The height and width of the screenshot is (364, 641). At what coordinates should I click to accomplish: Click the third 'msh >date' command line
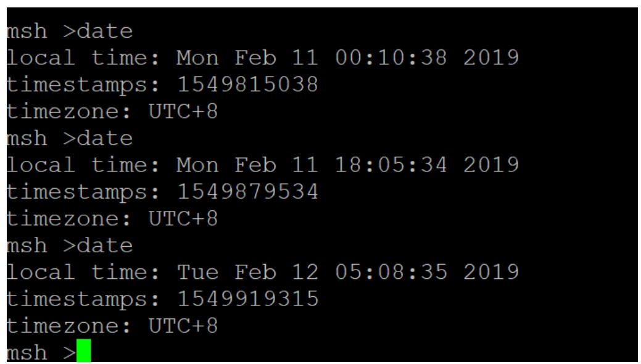[70, 246]
